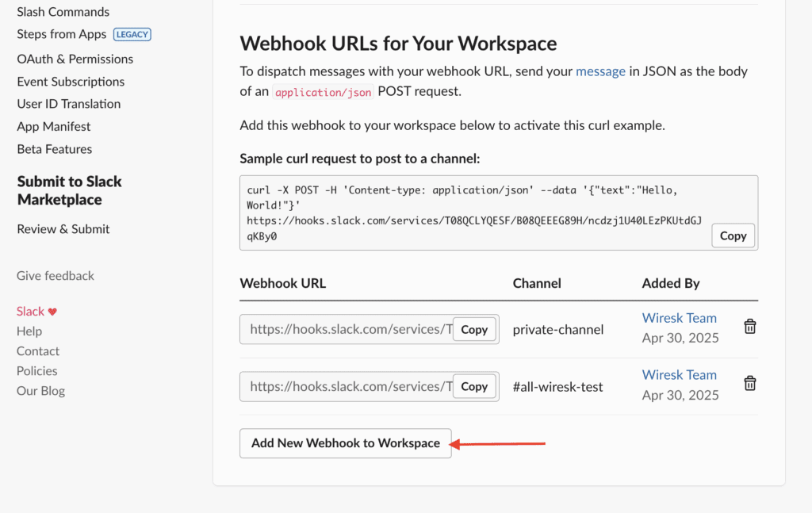Select User ID Translation
This screenshot has height=513, width=812.
click(69, 104)
